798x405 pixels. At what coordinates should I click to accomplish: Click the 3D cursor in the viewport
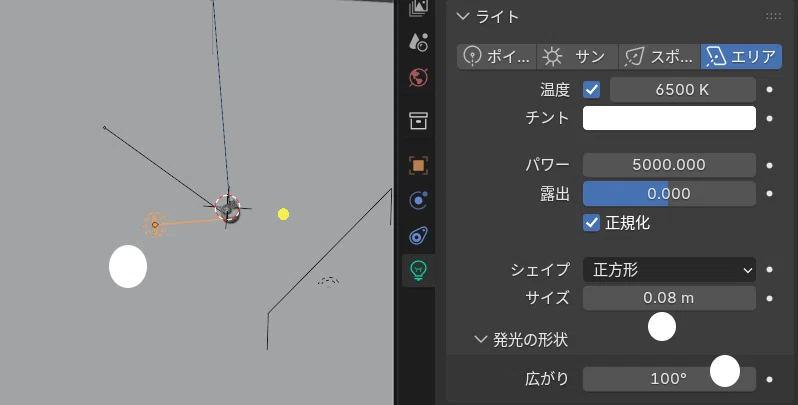[x=227, y=208]
